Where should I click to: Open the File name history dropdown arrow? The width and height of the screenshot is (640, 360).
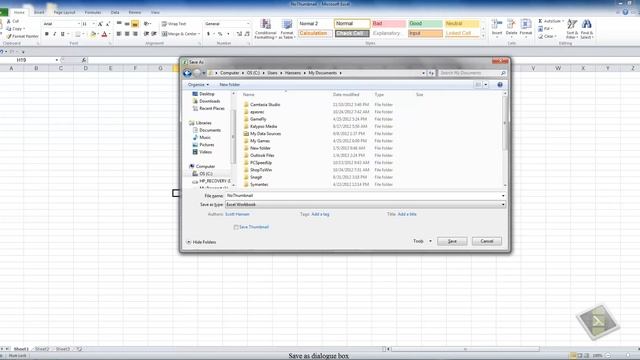pyautogui.click(x=503, y=196)
